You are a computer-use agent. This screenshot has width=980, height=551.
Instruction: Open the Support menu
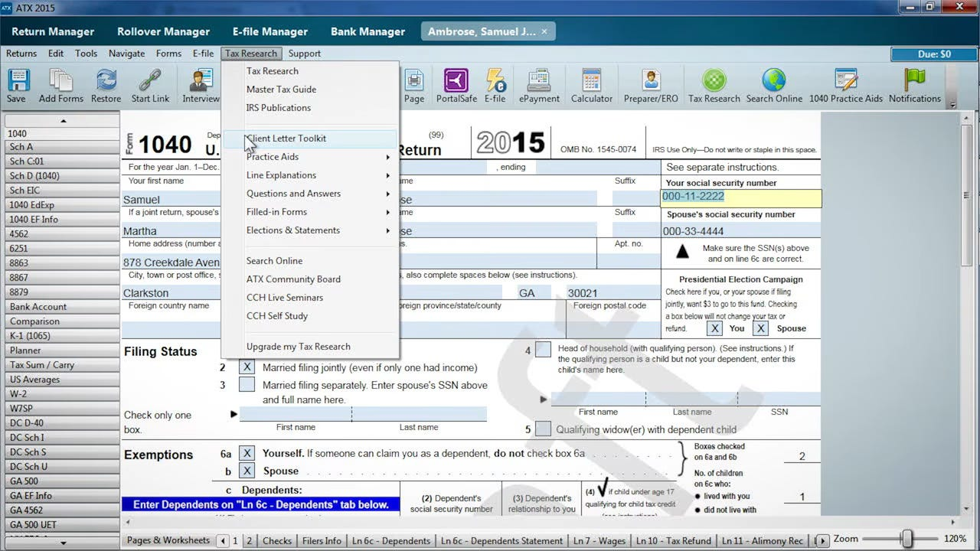tap(304, 54)
